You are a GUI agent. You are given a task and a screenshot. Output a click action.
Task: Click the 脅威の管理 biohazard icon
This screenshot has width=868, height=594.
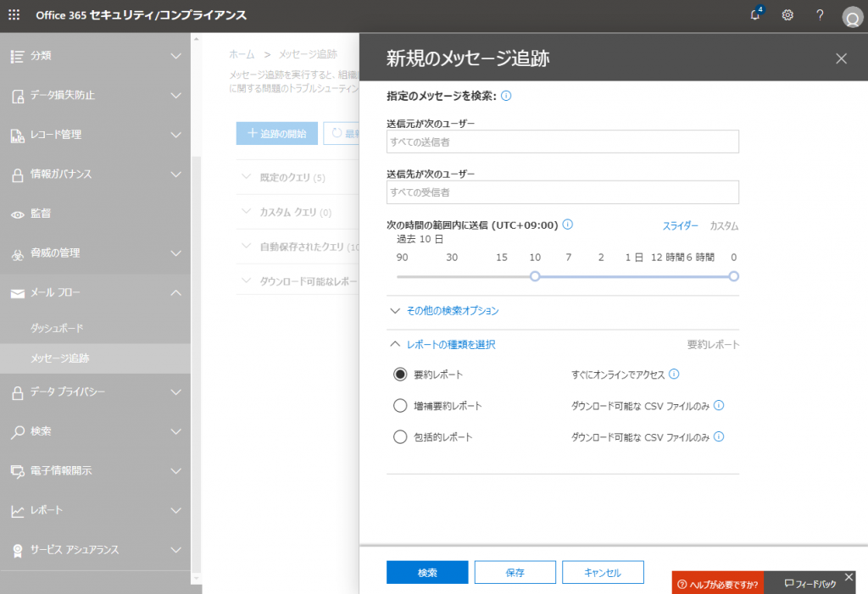(x=18, y=254)
